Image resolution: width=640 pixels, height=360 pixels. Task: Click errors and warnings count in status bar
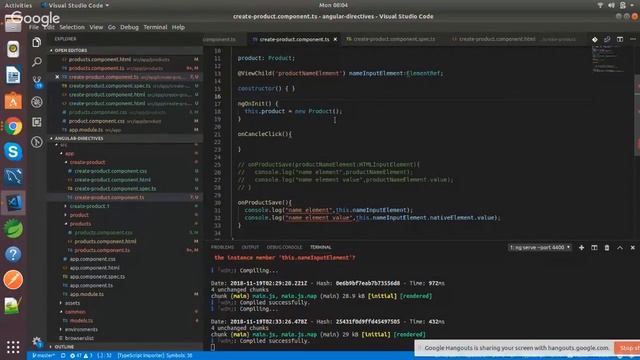tap(82, 356)
